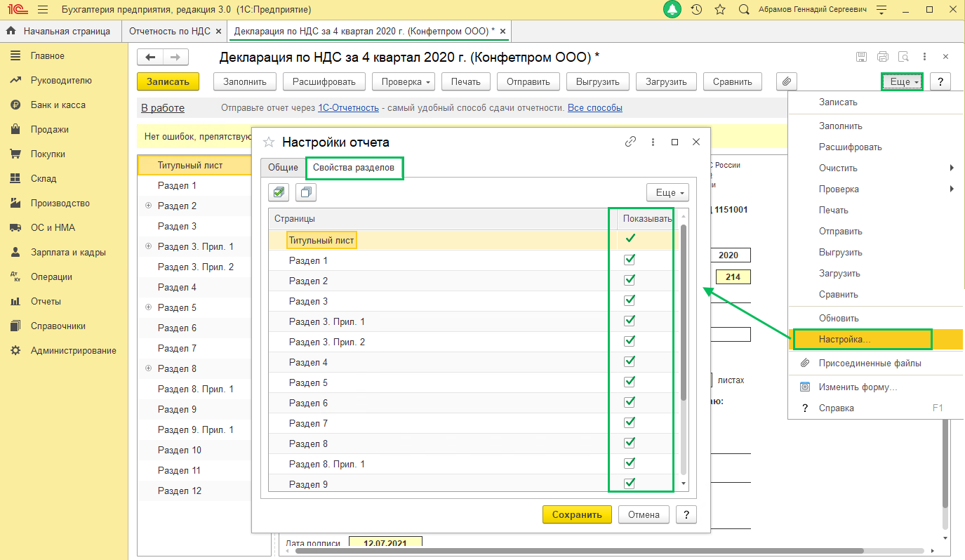965x560 pixels.
Task: Choose Обновить from the Еще menu
Action: pyautogui.click(x=877, y=319)
